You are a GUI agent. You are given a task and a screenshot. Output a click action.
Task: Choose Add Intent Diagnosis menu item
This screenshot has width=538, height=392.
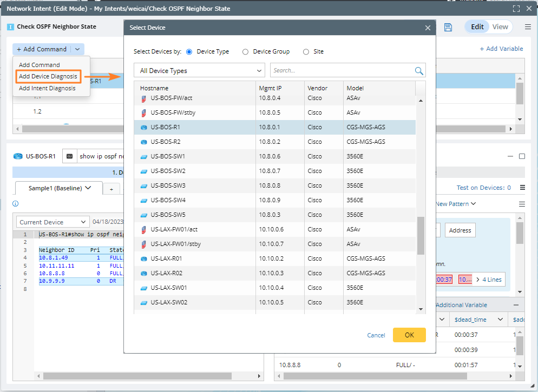pyautogui.click(x=47, y=88)
